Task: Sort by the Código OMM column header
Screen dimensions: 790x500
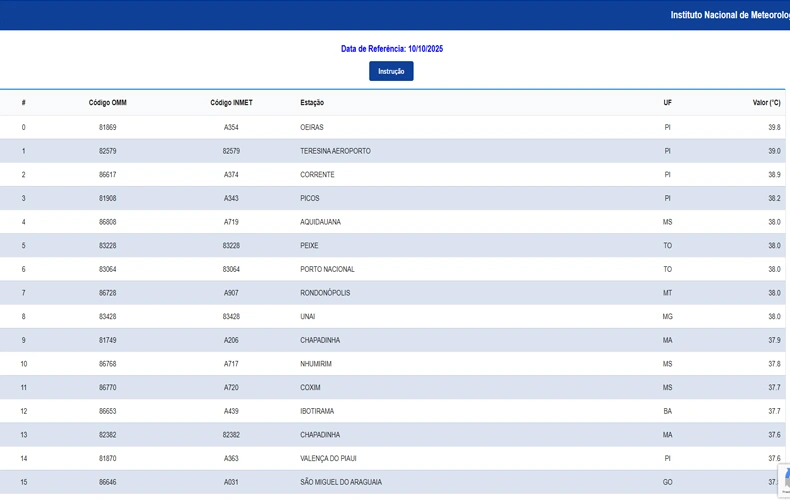Action: (x=108, y=103)
